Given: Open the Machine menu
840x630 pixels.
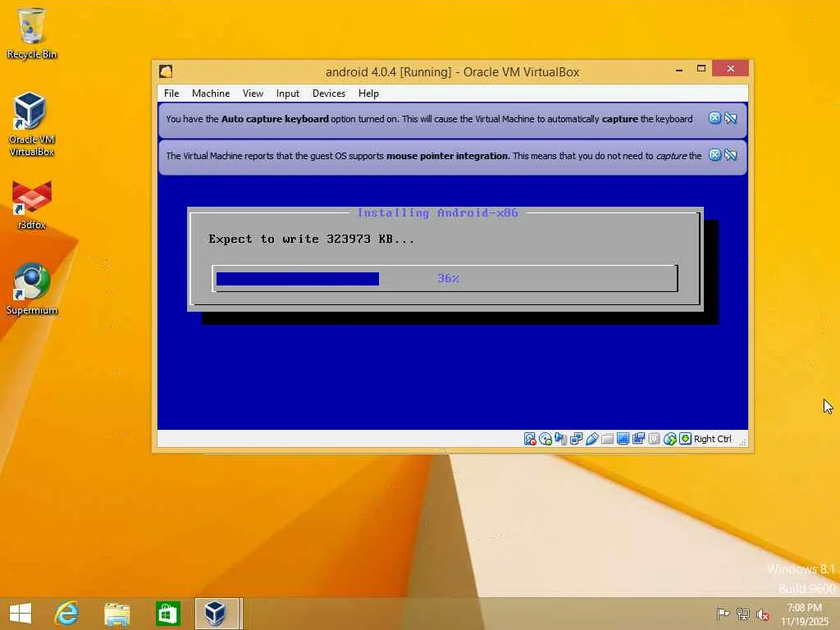Looking at the screenshot, I should pos(211,94).
